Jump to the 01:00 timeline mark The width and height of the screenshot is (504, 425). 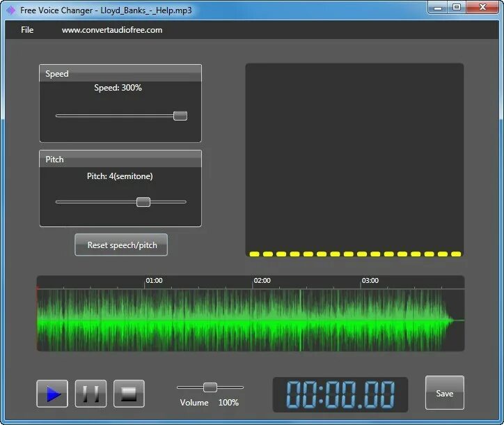tap(154, 281)
